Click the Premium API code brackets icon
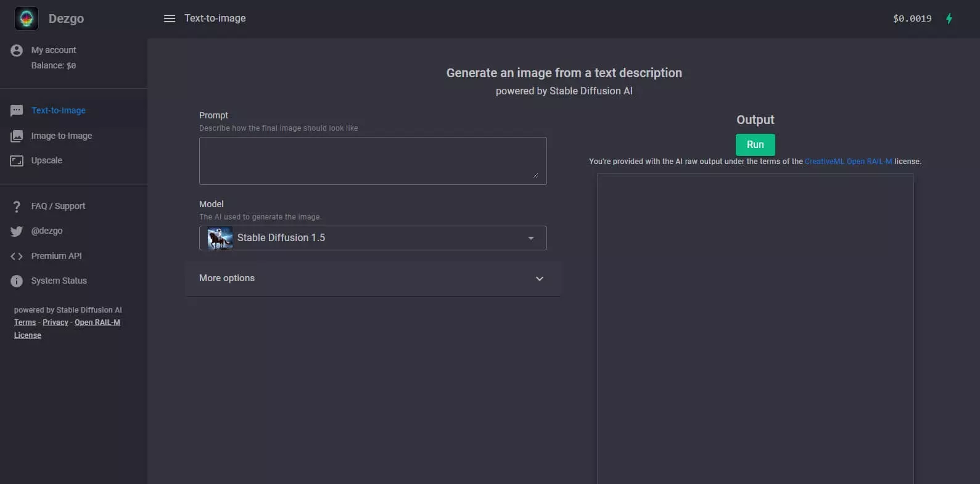Image resolution: width=980 pixels, height=484 pixels. coord(17,256)
